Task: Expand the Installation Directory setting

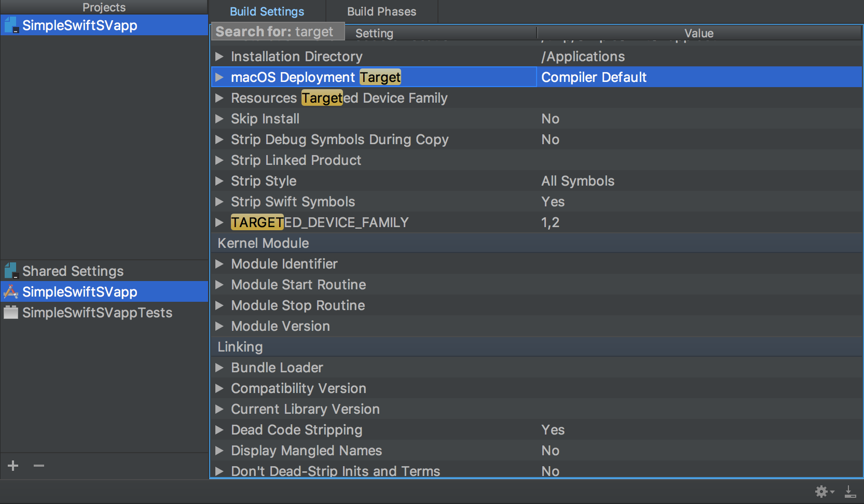Action: point(220,57)
